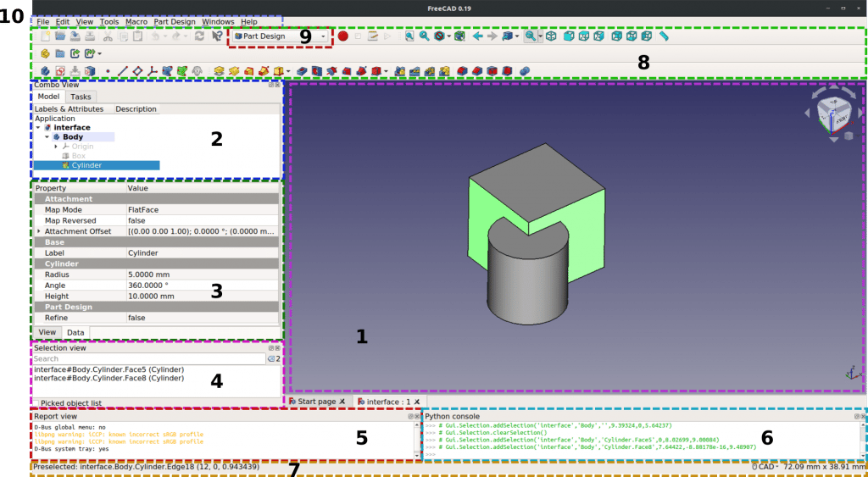Switch to the Tasks tab

point(81,97)
